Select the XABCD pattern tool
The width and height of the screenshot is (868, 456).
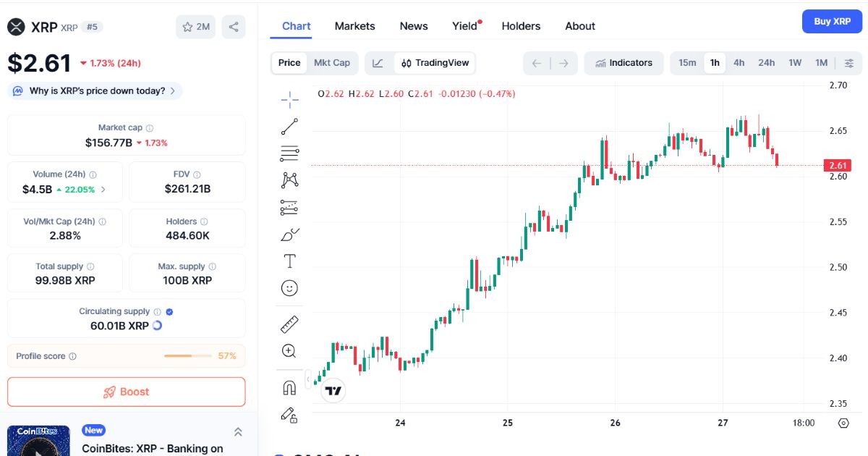click(289, 180)
